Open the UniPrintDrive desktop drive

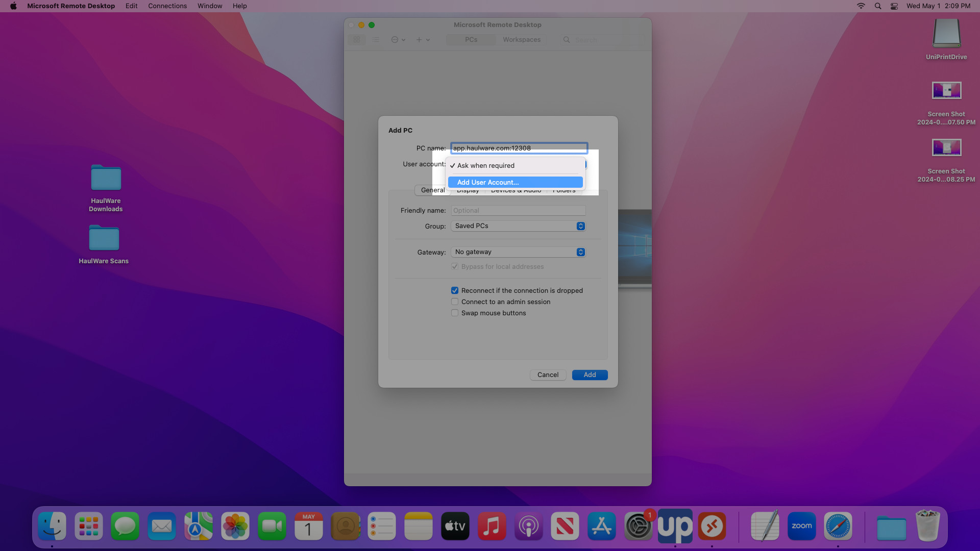[x=946, y=39]
